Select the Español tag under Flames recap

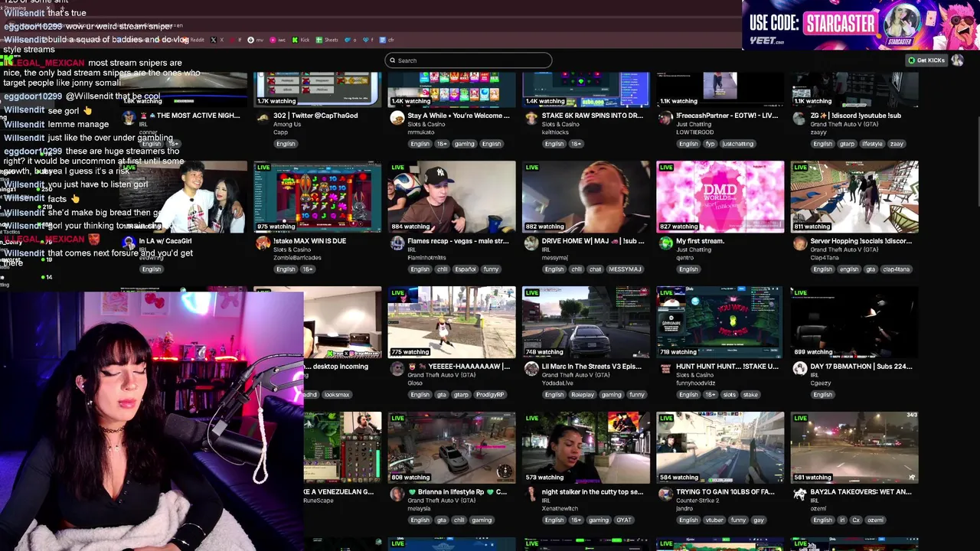[465, 269]
